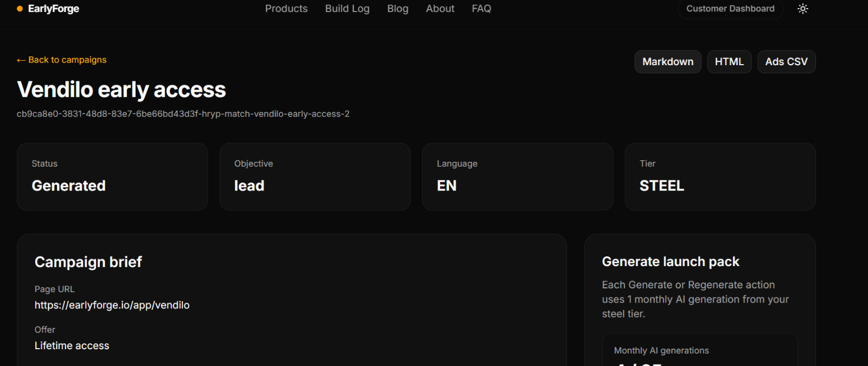The height and width of the screenshot is (366, 868).
Task: Go back to campaigns
Action: (x=62, y=60)
